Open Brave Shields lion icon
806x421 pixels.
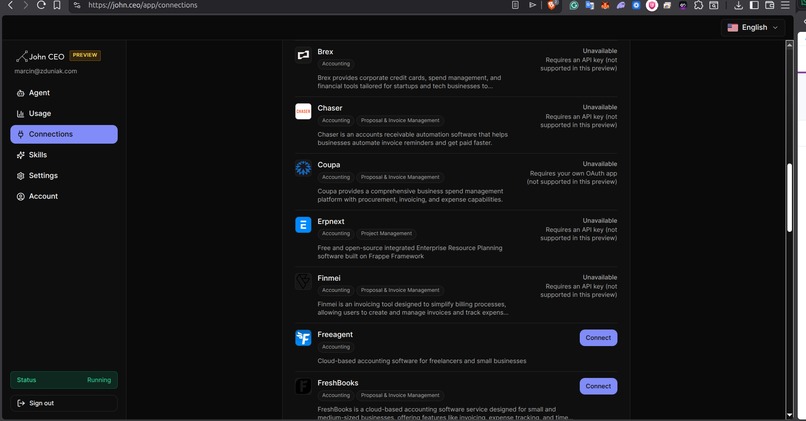click(552, 5)
